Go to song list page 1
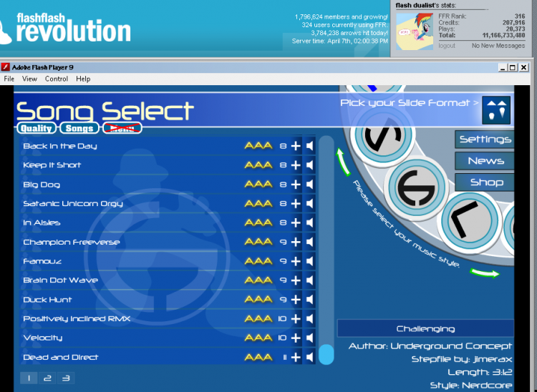 (29, 378)
